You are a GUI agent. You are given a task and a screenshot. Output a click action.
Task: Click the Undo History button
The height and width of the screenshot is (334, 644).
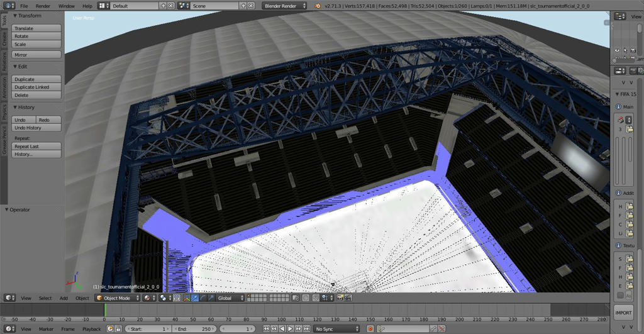click(36, 128)
